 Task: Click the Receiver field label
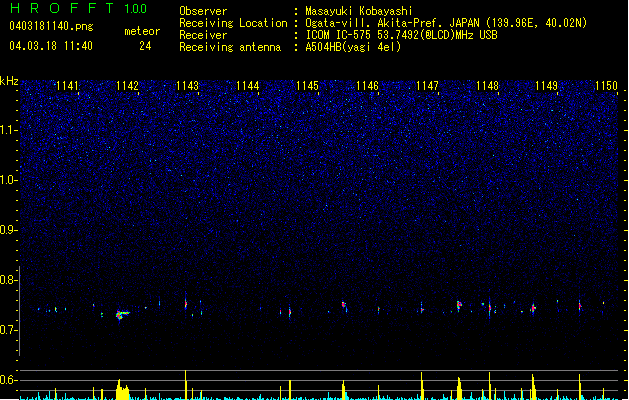(203, 35)
